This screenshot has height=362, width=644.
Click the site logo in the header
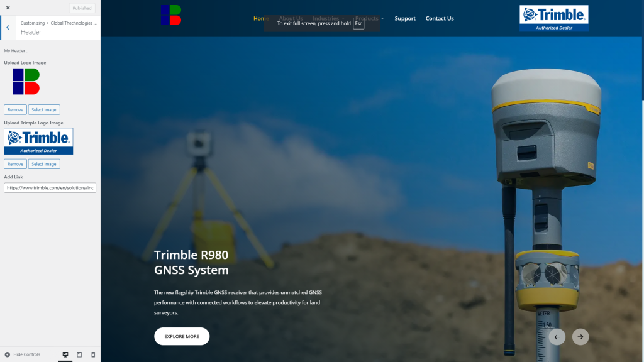(x=171, y=15)
